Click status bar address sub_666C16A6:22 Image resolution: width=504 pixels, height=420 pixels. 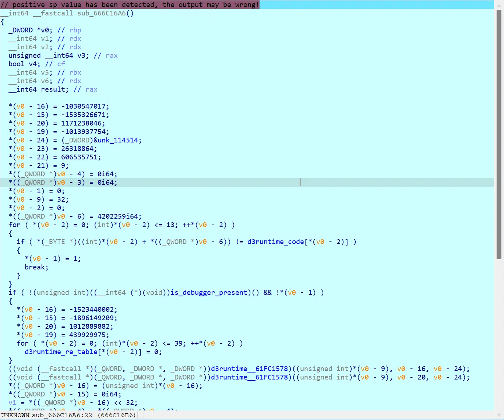click(x=62, y=415)
